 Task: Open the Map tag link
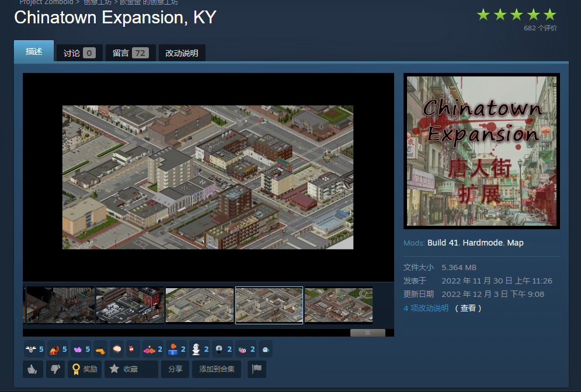click(516, 243)
